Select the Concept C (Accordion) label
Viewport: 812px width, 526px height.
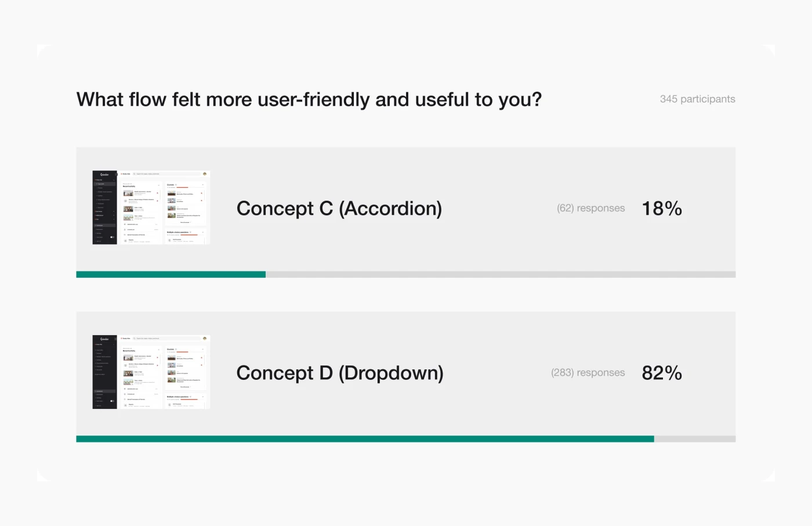[x=339, y=208]
